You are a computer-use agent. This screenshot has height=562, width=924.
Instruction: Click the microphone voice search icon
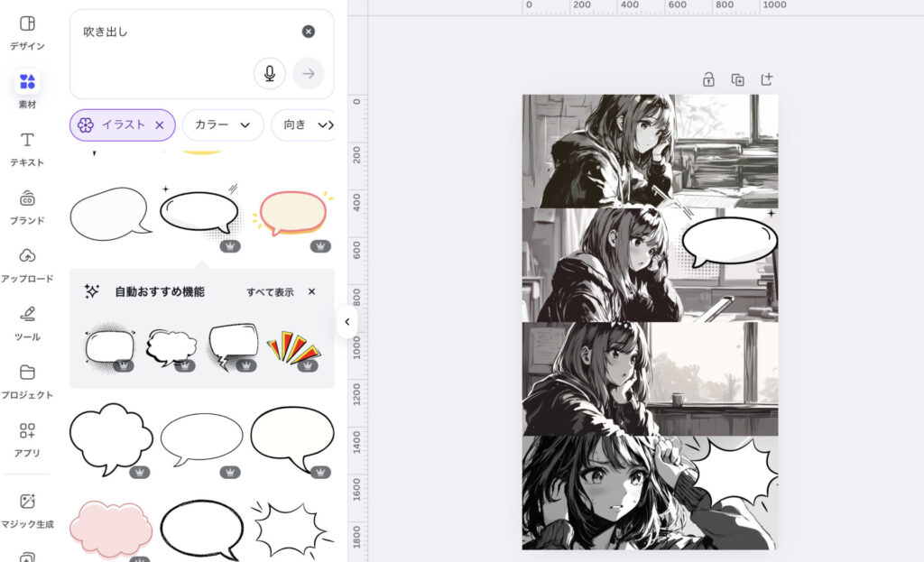pyautogui.click(x=269, y=74)
